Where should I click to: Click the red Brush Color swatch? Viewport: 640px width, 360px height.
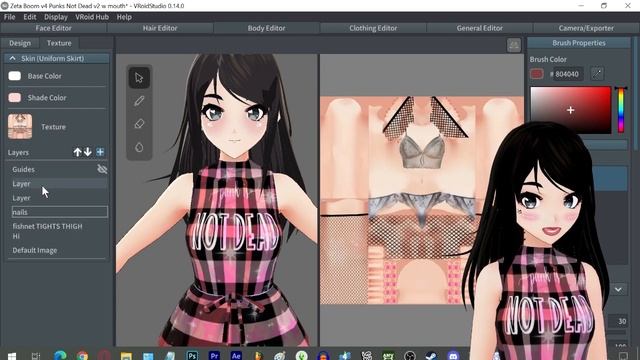pos(537,74)
